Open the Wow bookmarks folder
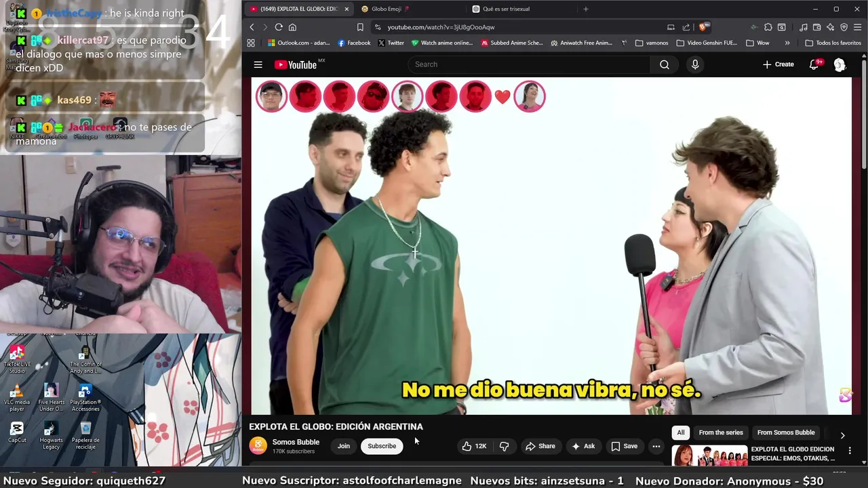This screenshot has width=868, height=488. tap(757, 43)
